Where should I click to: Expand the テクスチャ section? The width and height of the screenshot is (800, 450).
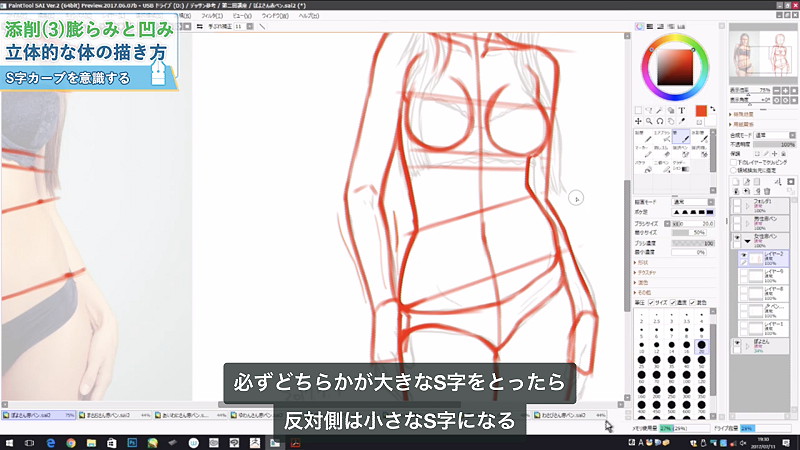(x=645, y=273)
